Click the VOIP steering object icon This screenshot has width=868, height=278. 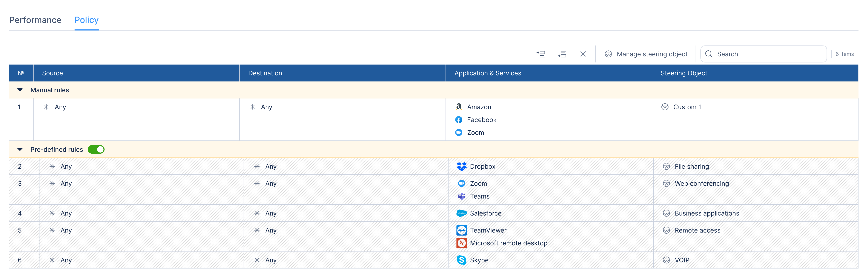tap(666, 260)
